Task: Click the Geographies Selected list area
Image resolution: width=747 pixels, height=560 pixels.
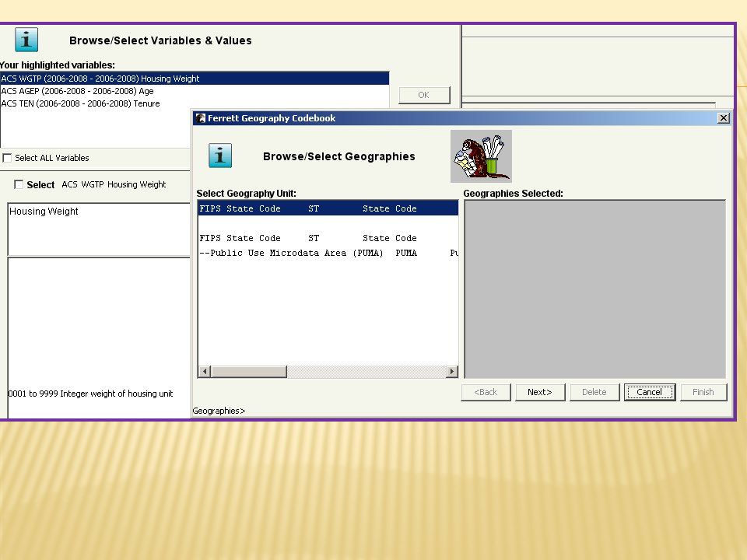Action: 595,289
